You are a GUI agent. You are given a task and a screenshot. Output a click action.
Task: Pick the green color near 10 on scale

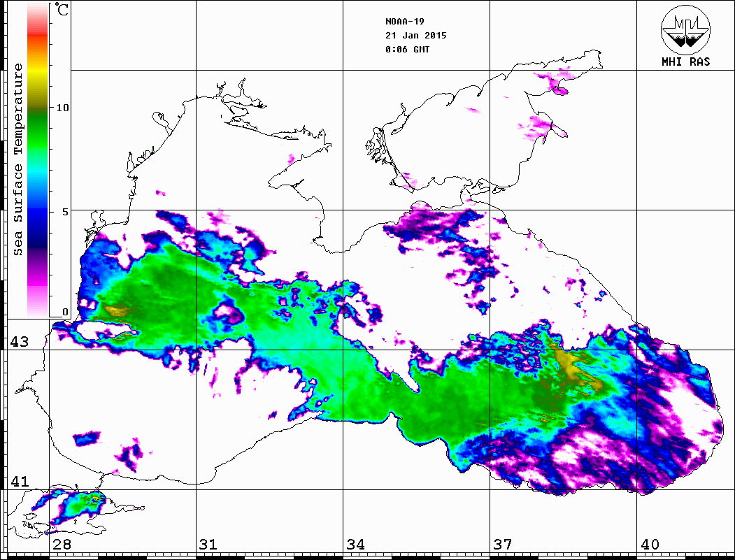[37, 112]
